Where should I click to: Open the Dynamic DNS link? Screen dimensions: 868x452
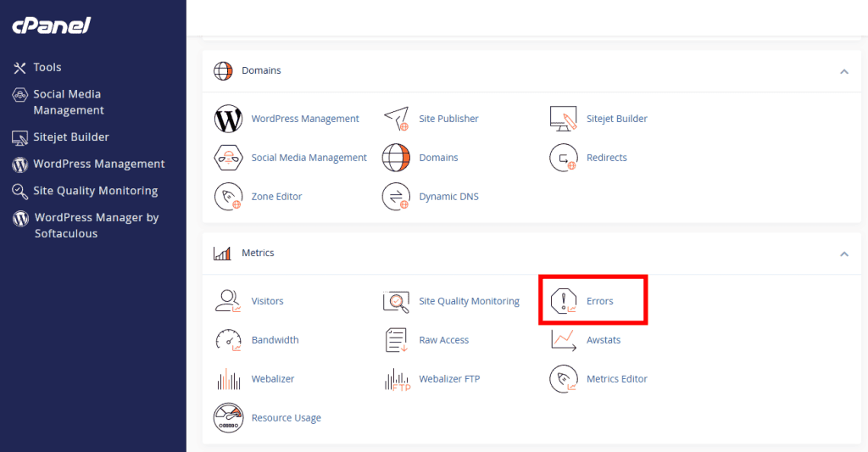point(449,197)
